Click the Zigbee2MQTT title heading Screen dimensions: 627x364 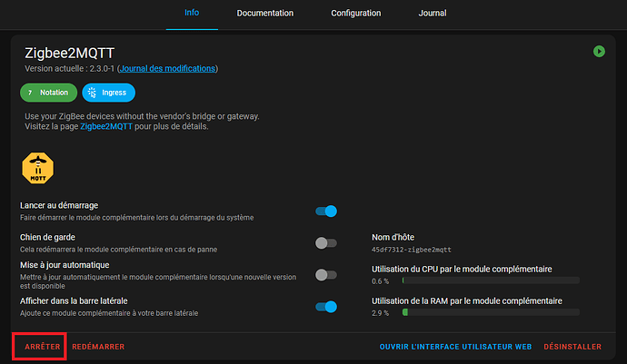click(x=70, y=54)
